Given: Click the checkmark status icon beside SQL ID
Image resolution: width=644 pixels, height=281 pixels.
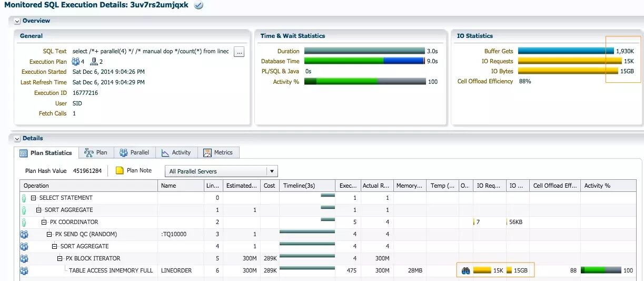Looking at the screenshot, I should click(x=199, y=5).
